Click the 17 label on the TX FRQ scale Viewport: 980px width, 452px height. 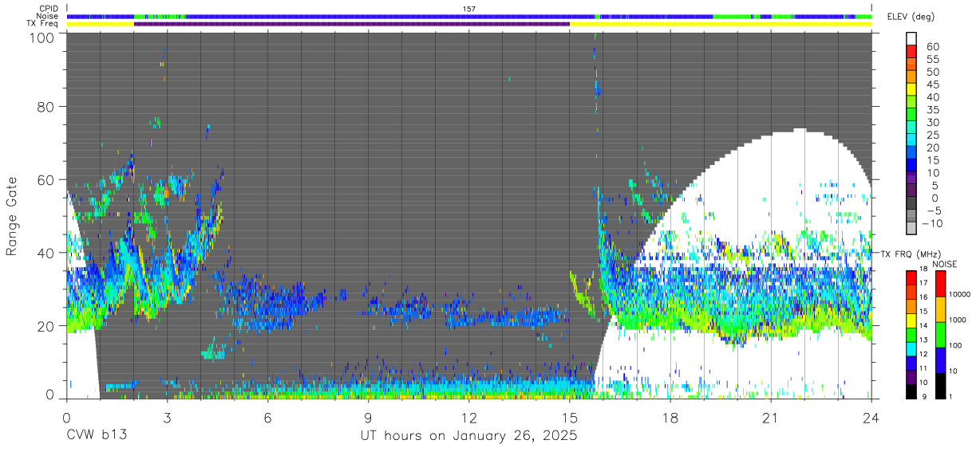(923, 282)
